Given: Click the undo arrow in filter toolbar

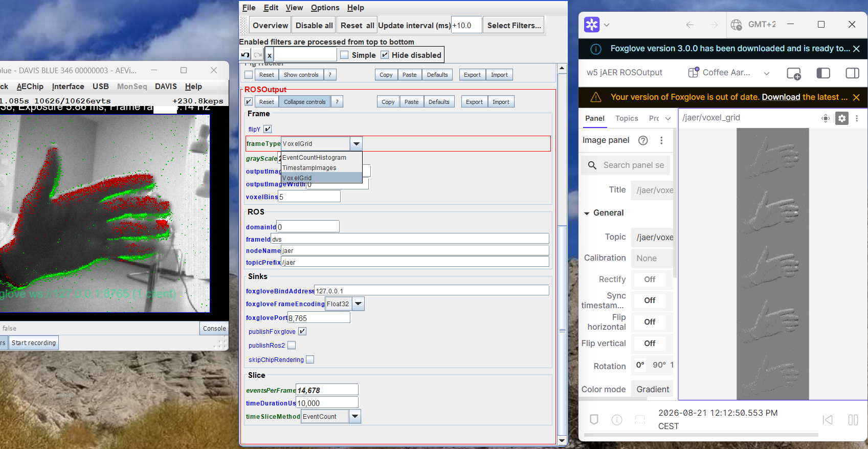Looking at the screenshot, I should 246,55.
